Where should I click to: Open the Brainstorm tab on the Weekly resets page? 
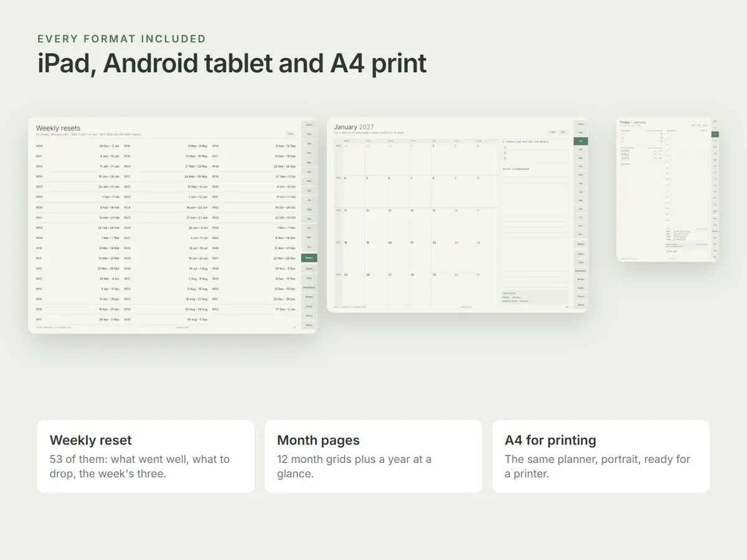(x=309, y=287)
